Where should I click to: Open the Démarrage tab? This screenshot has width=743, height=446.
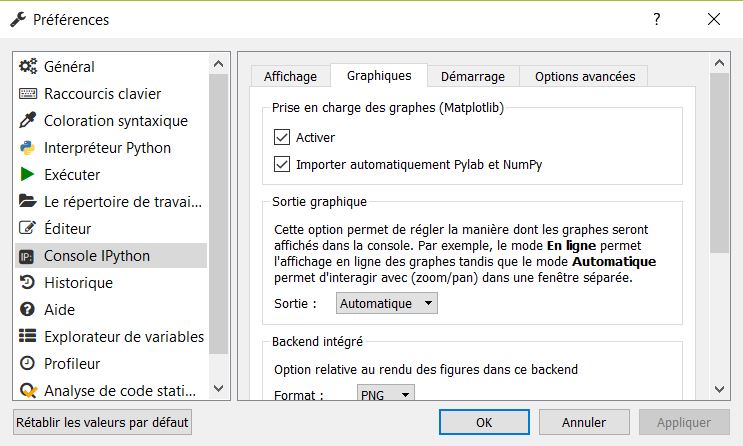(473, 76)
